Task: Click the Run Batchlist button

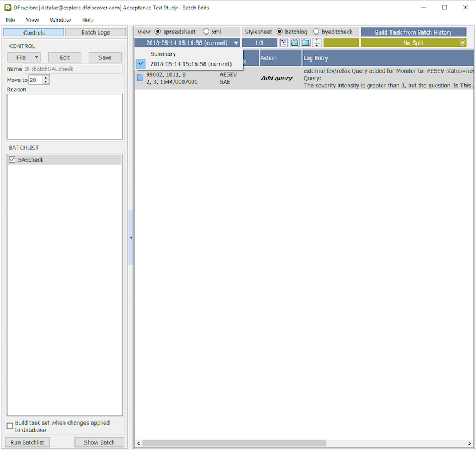Action: [x=27, y=442]
